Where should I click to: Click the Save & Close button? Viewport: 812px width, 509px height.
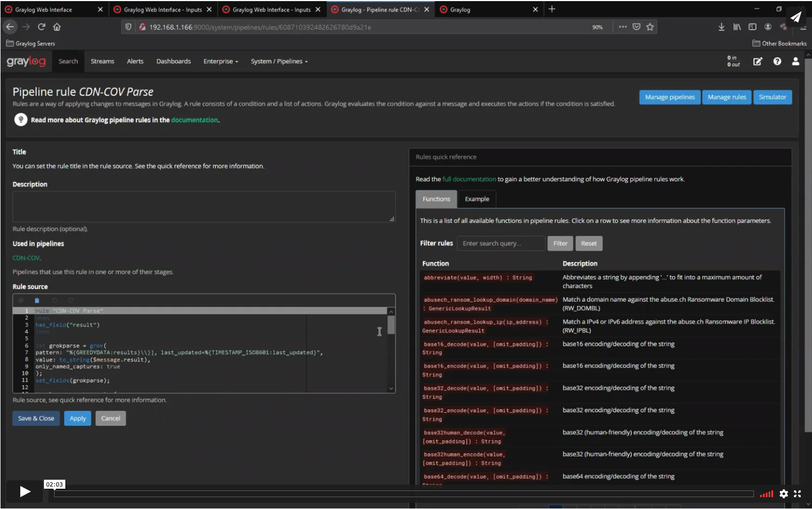click(x=36, y=418)
